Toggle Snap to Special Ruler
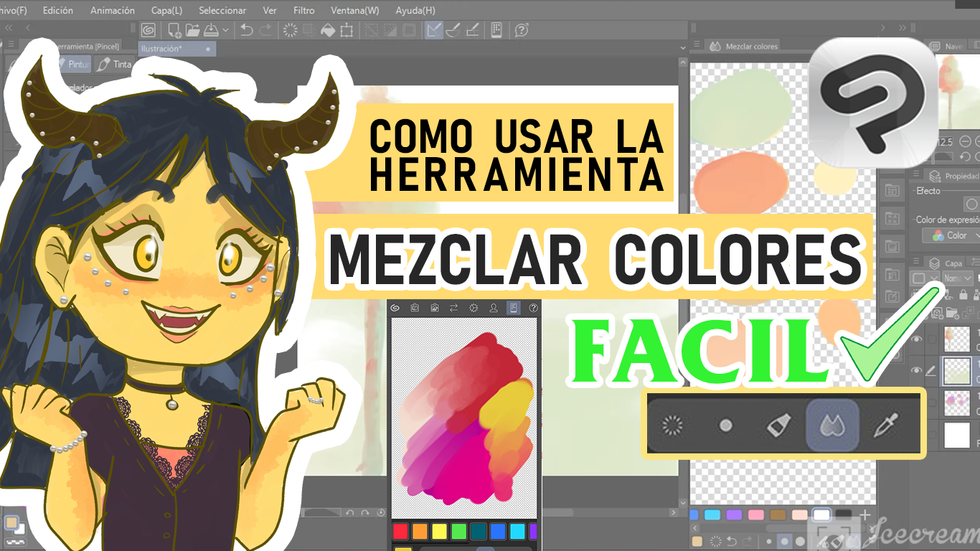The height and width of the screenshot is (551, 980). pyautogui.click(x=453, y=30)
